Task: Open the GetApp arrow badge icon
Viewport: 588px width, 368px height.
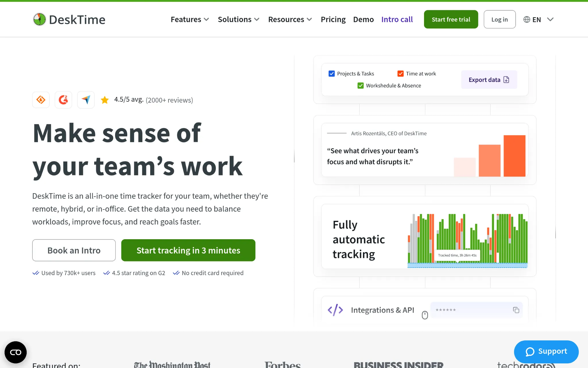Action: point(86,100)
